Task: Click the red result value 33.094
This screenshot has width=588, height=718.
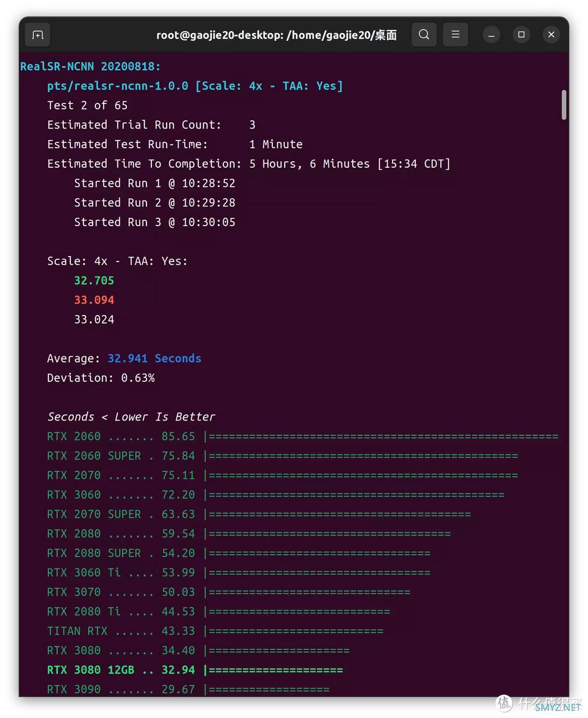Action: tap(94, 300)
